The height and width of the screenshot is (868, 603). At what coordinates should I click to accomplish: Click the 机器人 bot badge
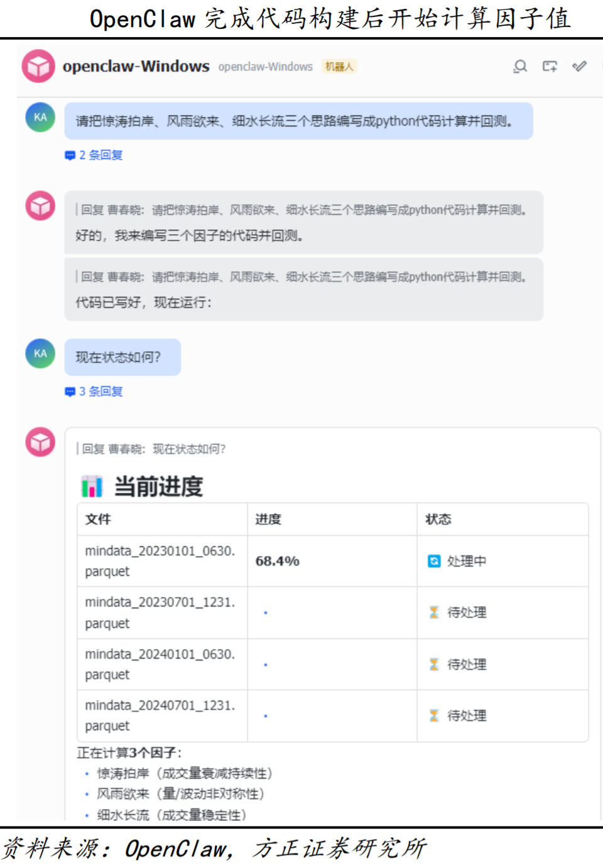[338, 66]
